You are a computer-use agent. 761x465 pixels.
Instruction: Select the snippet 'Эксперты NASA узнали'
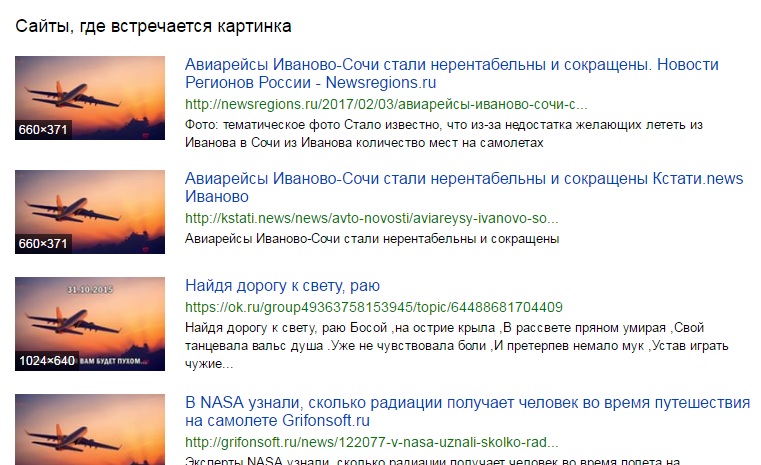coord(432,461)
